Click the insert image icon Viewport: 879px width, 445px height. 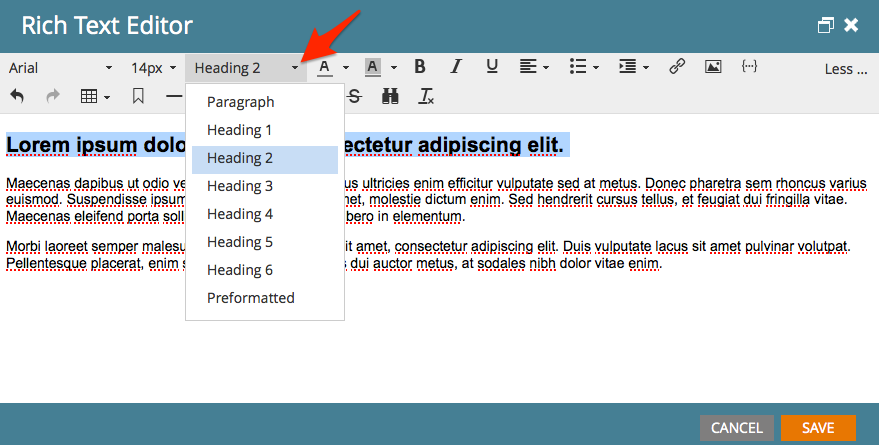pyautogui.click(x=713, y=67)
